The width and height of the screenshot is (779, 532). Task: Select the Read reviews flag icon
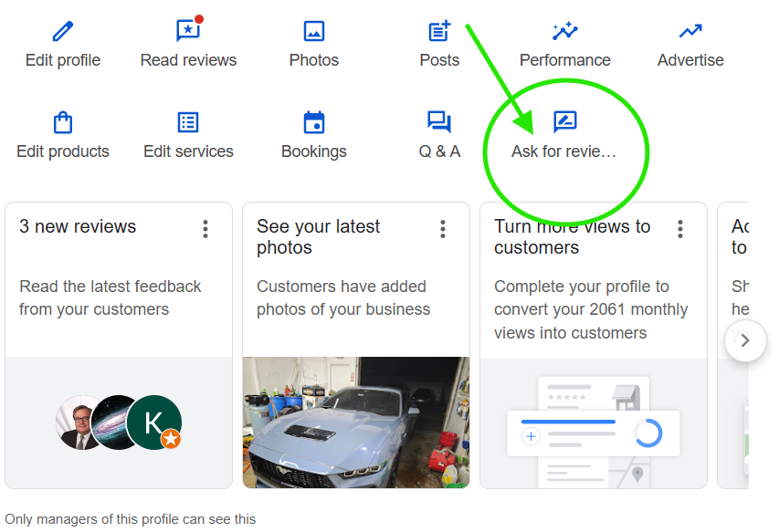tap(188, 31)
